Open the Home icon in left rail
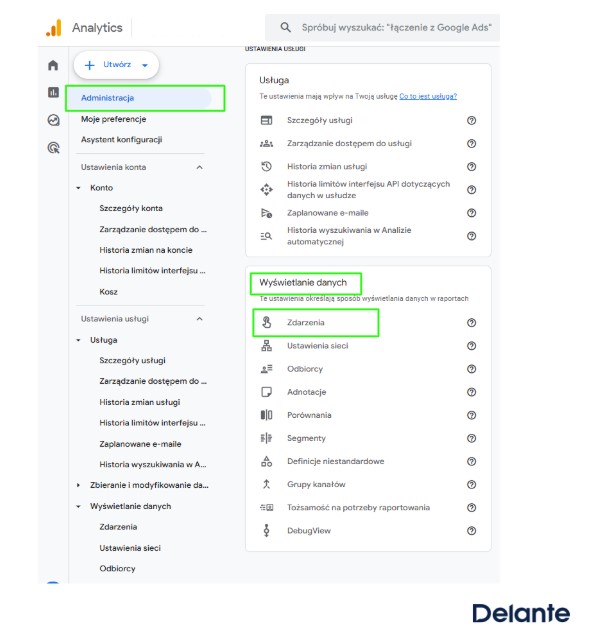592x637 pixels. click(53, 65)
